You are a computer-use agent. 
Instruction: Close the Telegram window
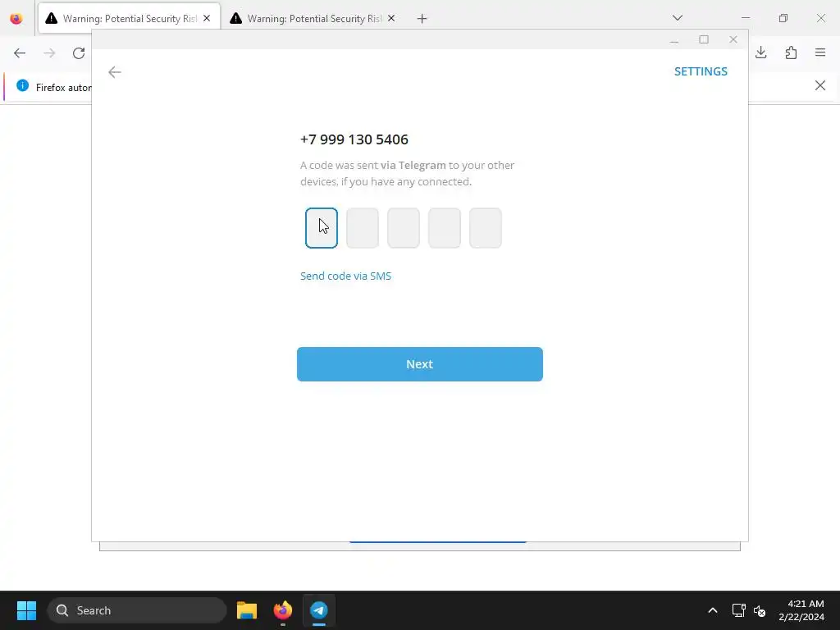[733, 39]
